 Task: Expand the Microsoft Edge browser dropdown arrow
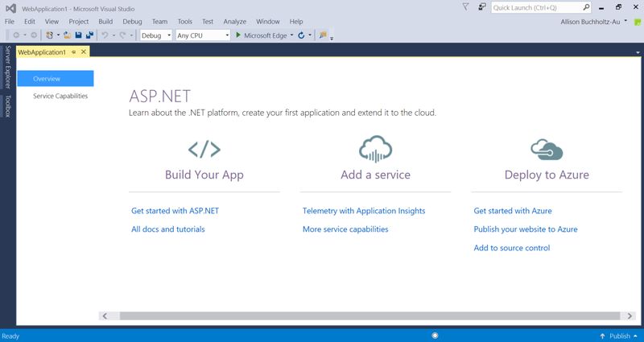(291, 35)
